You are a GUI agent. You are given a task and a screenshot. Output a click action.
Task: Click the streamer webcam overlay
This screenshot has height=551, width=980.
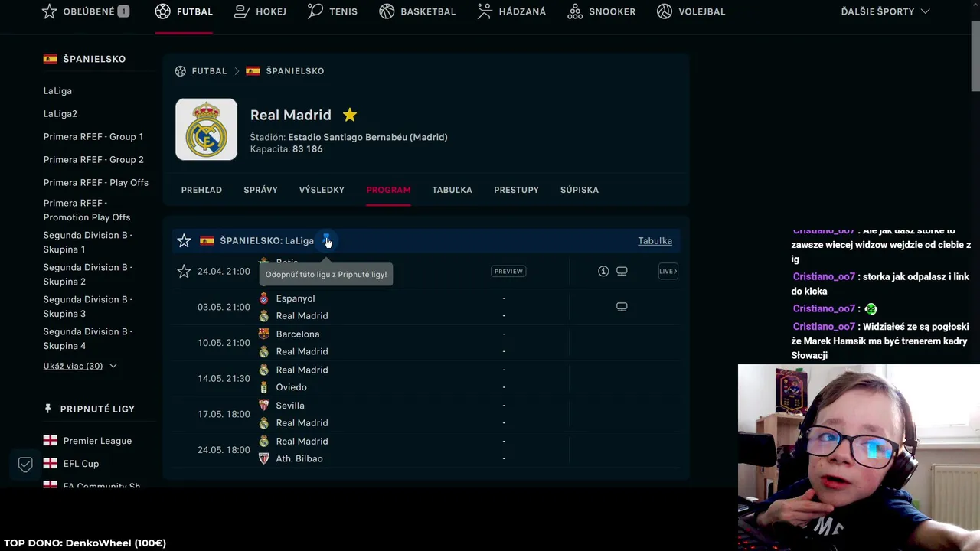point(859,458)
